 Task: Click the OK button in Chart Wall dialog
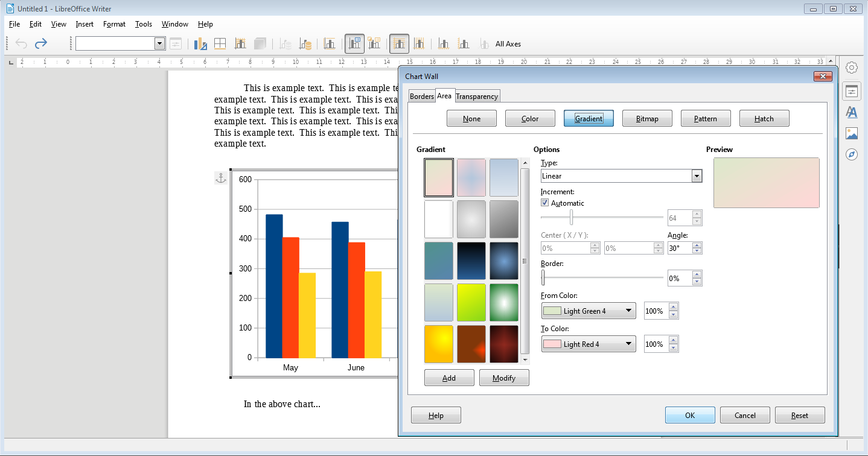690,415
